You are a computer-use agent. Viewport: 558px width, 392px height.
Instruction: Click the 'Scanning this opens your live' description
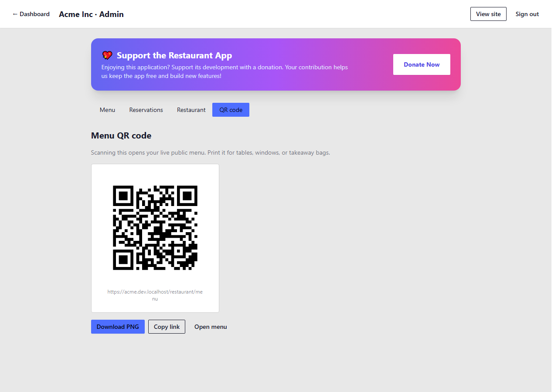tap(211, 153)
